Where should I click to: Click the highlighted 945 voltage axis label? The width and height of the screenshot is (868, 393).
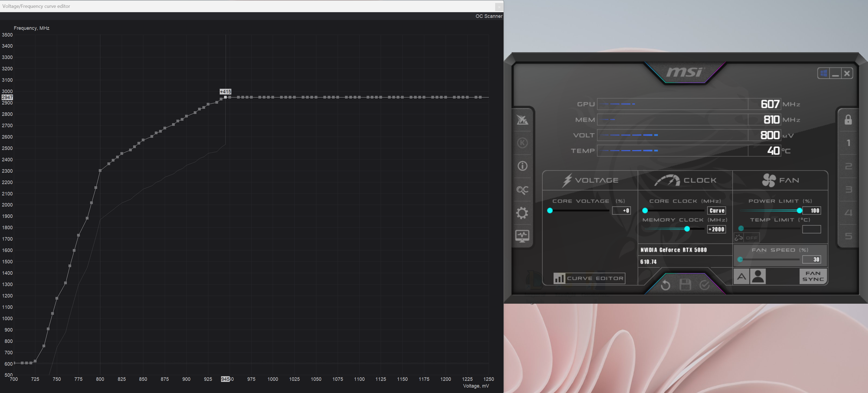225,379
